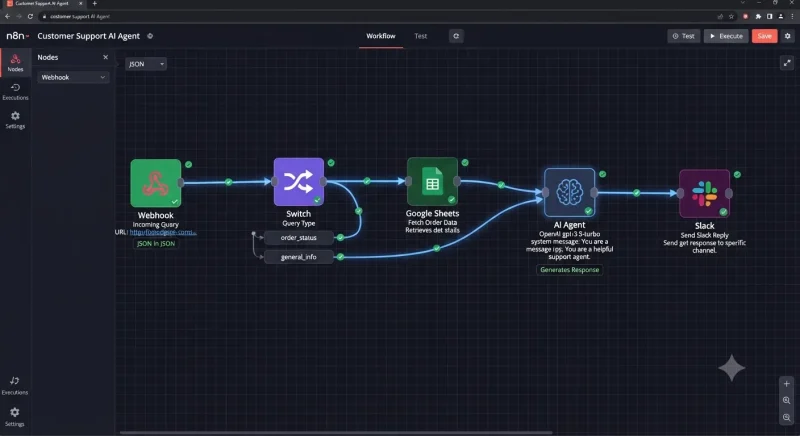Click checkmark on Webhook-to-Switch connection
800x436 pixels.
[229, 182]
